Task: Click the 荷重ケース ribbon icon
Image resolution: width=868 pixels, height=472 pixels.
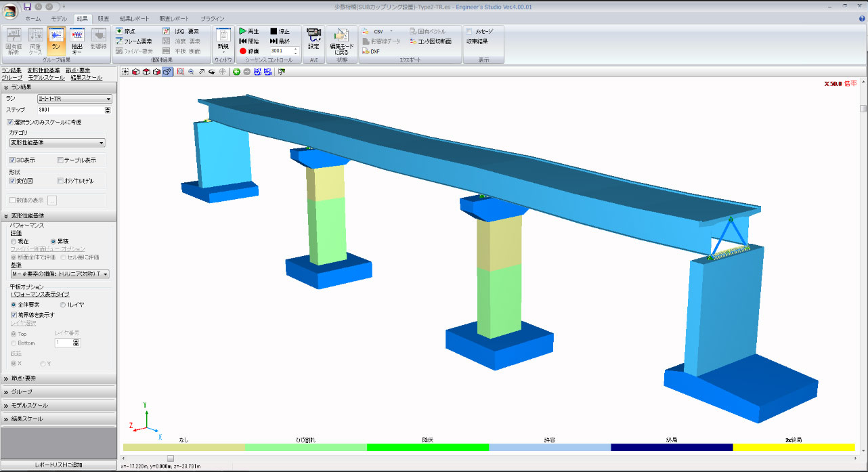Action: pos(35,41)
